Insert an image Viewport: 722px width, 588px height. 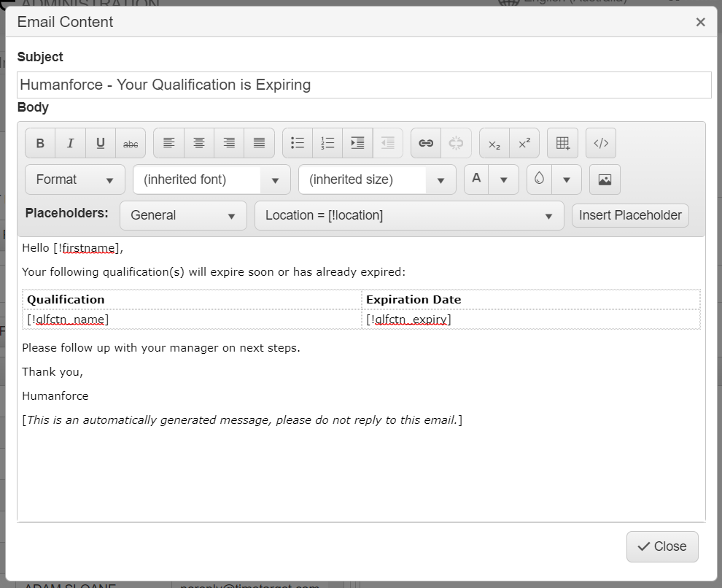[x=605, y=179]
